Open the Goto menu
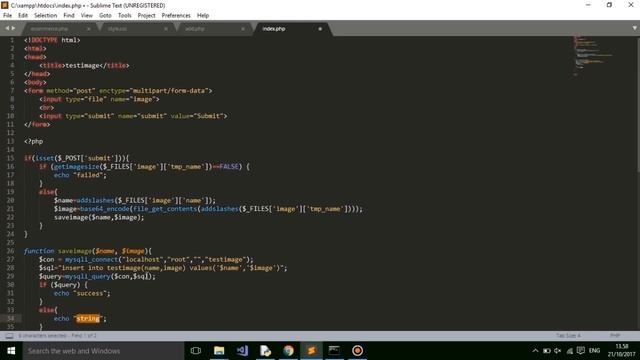Viewport: 640px width, 360px height. (x=105, y=16)
